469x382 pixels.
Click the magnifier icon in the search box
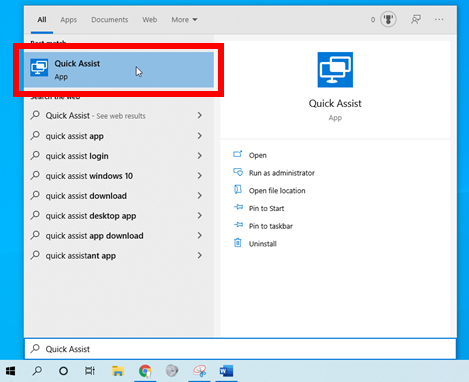tap(35, 349)
